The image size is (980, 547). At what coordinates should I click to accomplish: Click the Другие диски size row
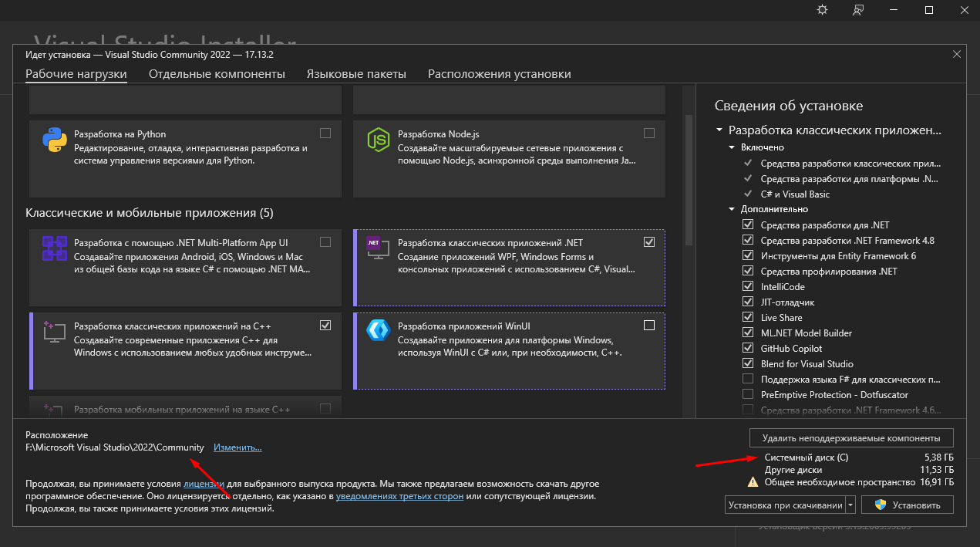859,469
